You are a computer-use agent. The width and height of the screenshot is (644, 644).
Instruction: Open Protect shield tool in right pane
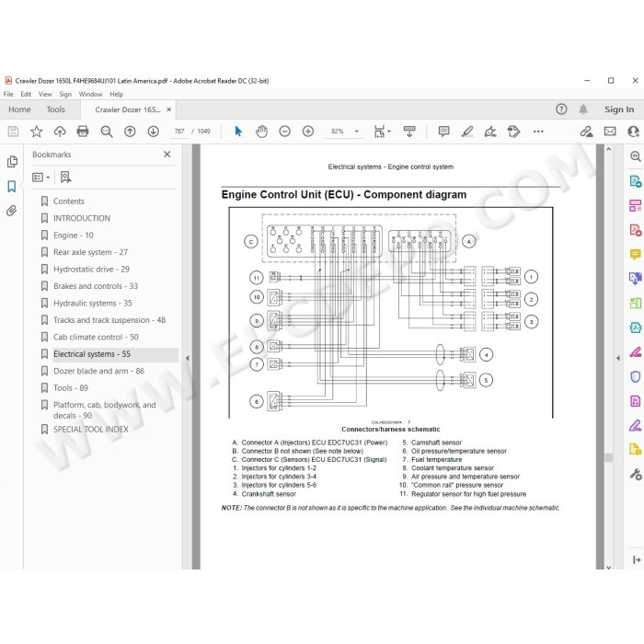tap(636, 376)
